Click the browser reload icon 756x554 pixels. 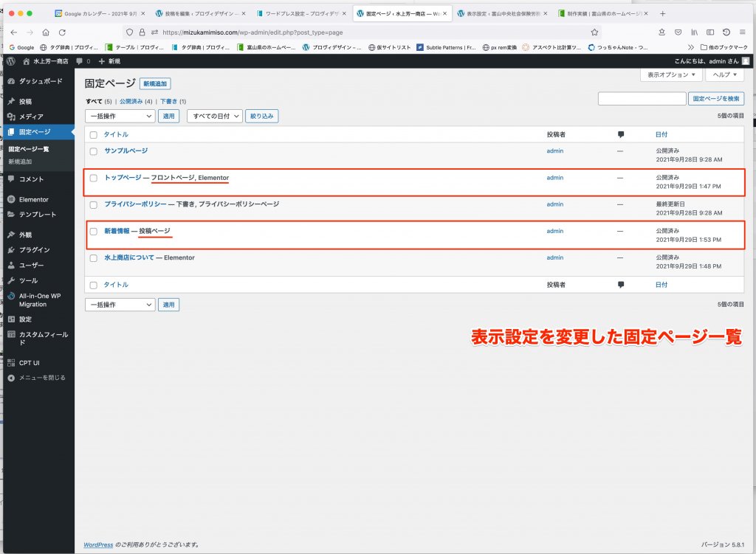tap(62, 32)
